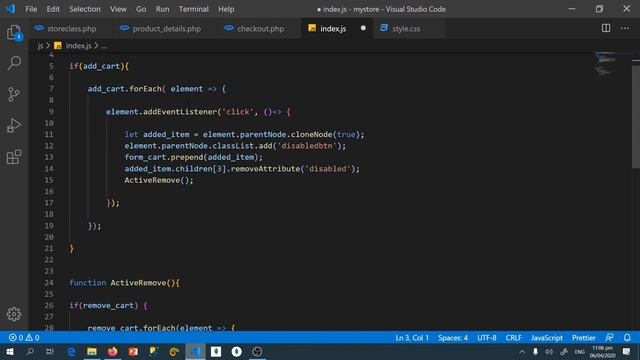Change file encoding UTF-8
The width and height of the screenshot is (640, 360).
tap(487, 338)
